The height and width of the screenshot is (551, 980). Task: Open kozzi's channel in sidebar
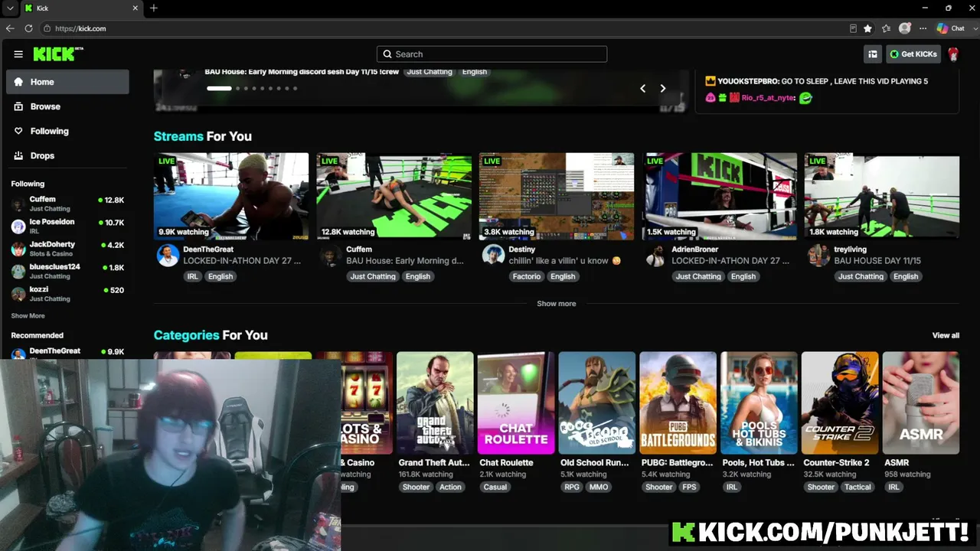67,294
